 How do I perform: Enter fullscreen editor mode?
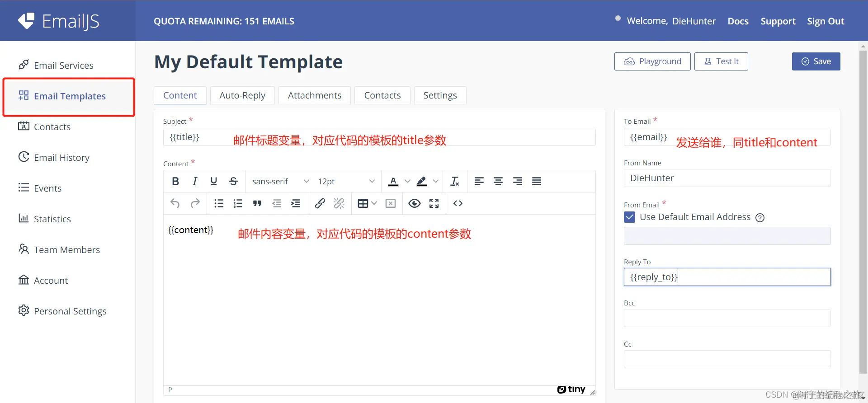click(434, 203)
